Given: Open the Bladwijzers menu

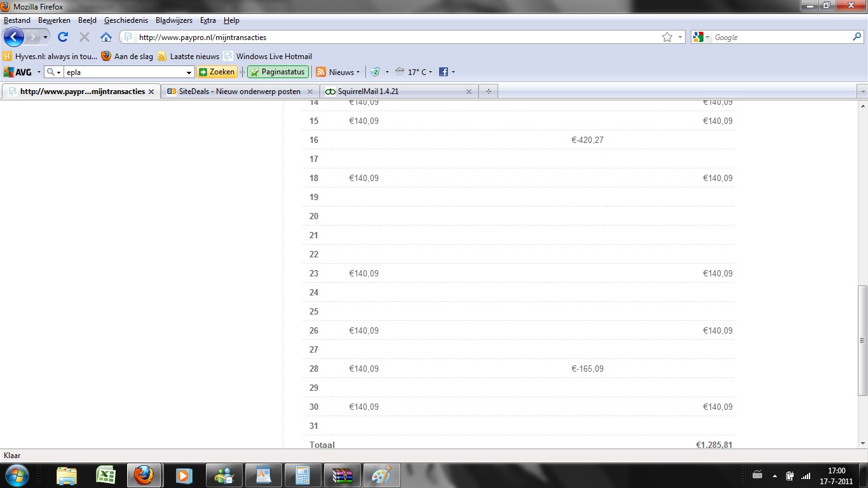Looking at the screenshot, I should click(x=174, y=20).
